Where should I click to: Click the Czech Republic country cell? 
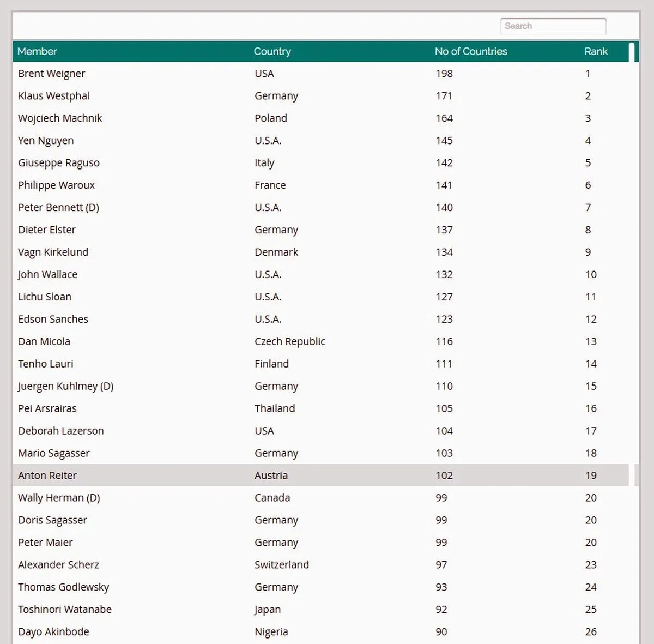289,342
